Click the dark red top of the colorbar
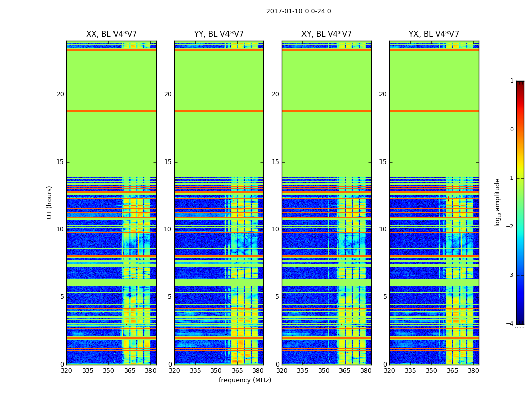 click(520, 84)
